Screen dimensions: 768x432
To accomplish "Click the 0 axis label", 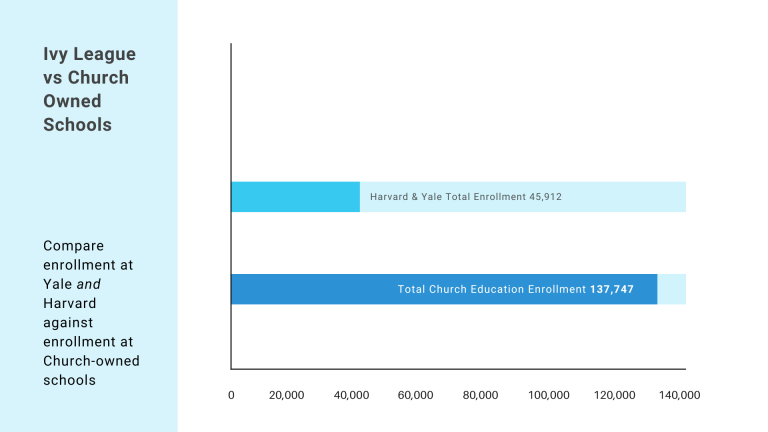I will [231, 395].
